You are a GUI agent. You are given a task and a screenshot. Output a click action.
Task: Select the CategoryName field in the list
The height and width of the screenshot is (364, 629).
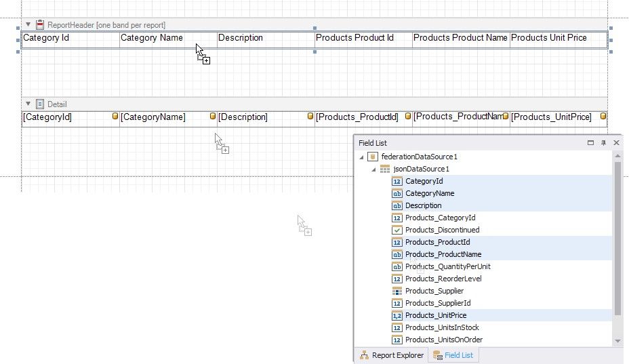(x=430, y=193)
